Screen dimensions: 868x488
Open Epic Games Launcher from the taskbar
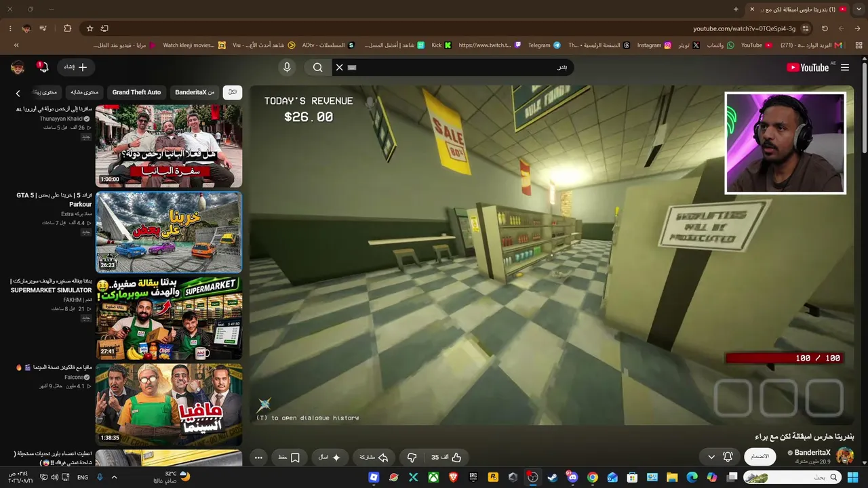point(473,477)
